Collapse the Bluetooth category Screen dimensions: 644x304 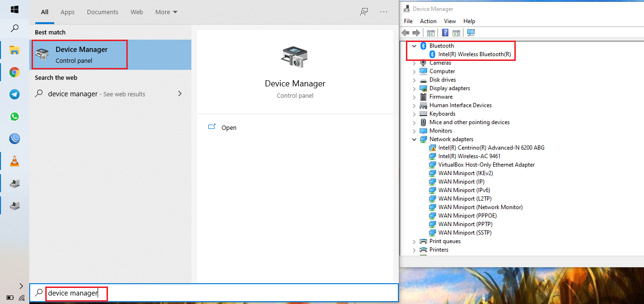coord(414,46)
